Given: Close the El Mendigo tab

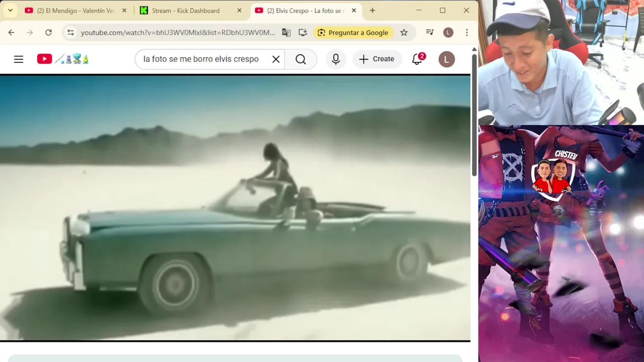Looking at the screenshot, I should (124, 11).
